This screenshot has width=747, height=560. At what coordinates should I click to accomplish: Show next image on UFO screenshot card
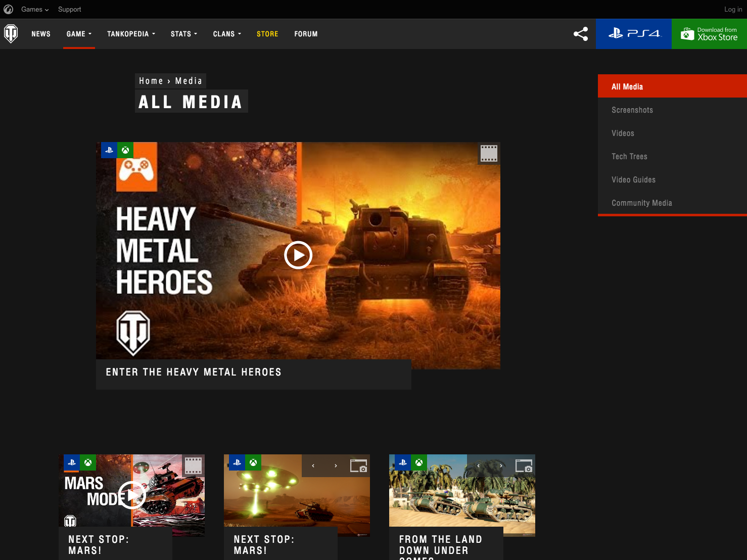336,465
